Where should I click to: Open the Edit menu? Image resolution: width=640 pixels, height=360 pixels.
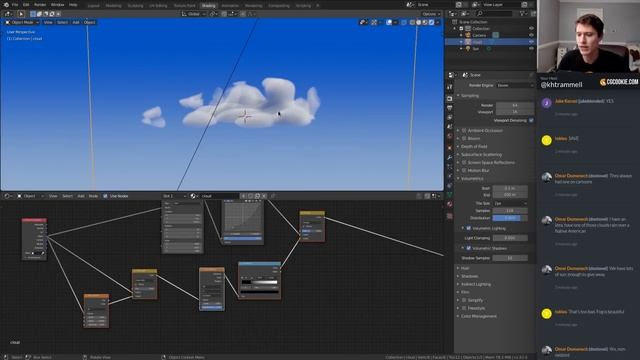coord(26,5)
